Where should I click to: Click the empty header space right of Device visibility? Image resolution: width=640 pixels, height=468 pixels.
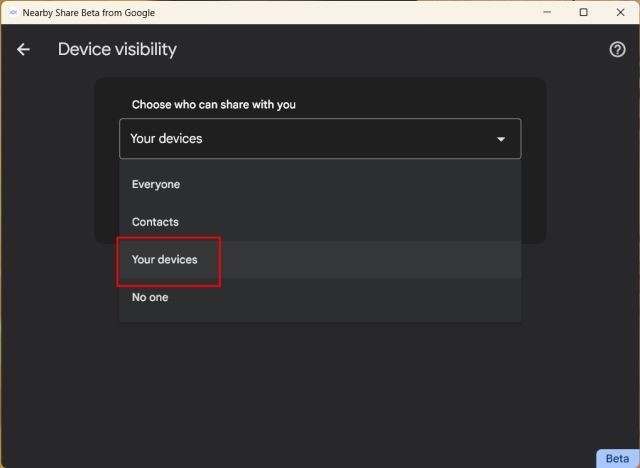(x=392, y=49)
